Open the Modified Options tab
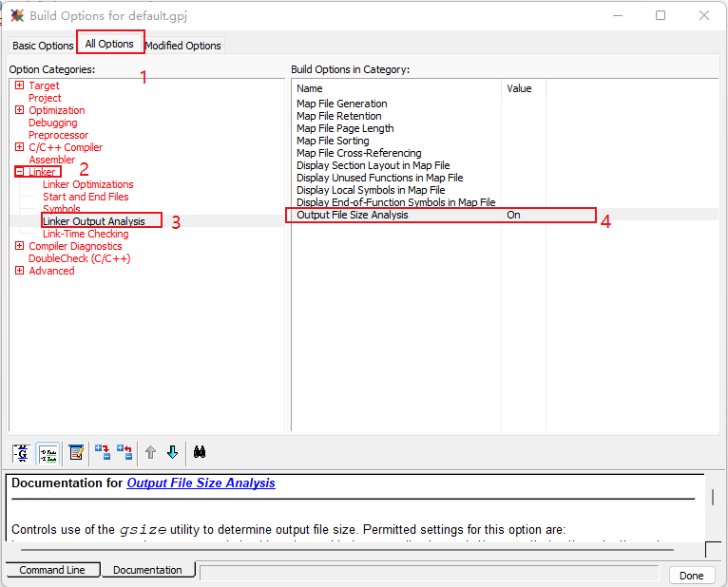 pyautogui.click(x=182, y=46)
